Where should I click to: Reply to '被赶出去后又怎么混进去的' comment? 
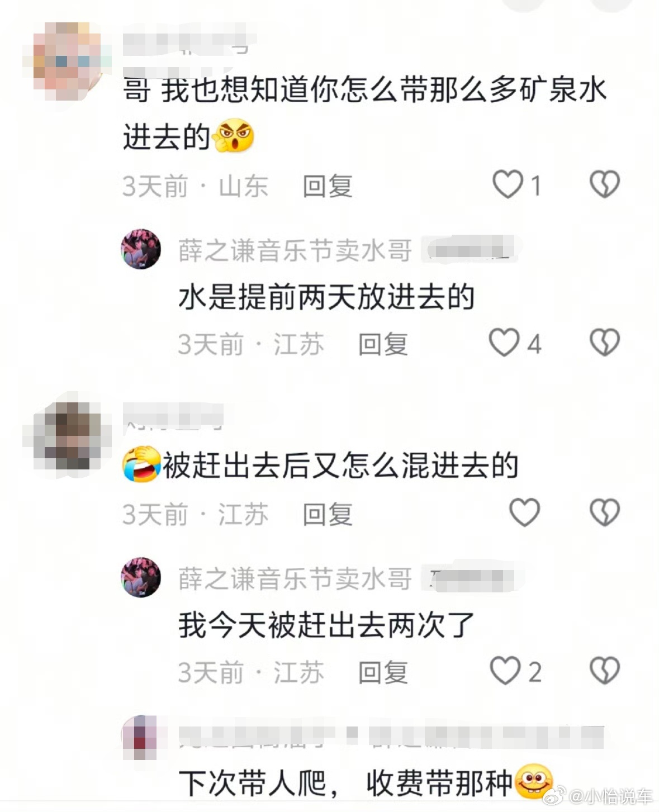328,514
